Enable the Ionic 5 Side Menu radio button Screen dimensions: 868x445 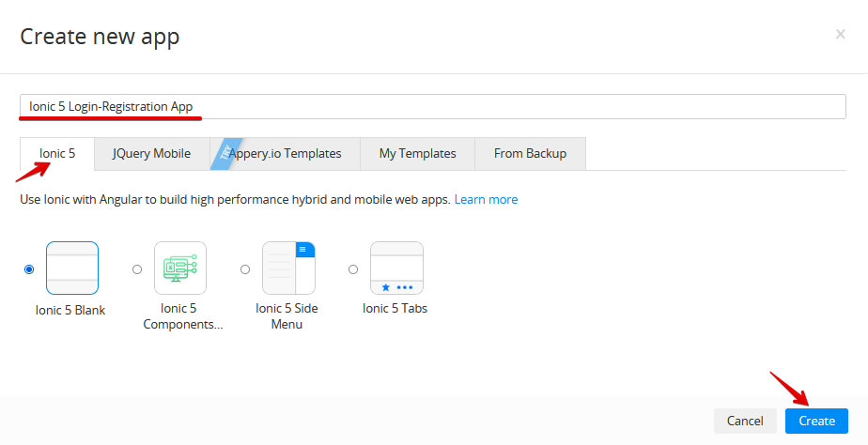(x=245, y=269)
